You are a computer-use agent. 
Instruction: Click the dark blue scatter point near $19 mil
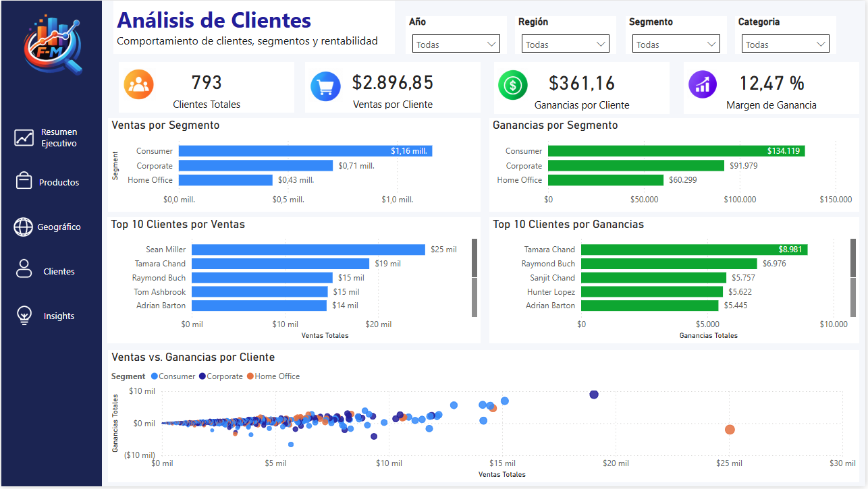tap(594, 395)
